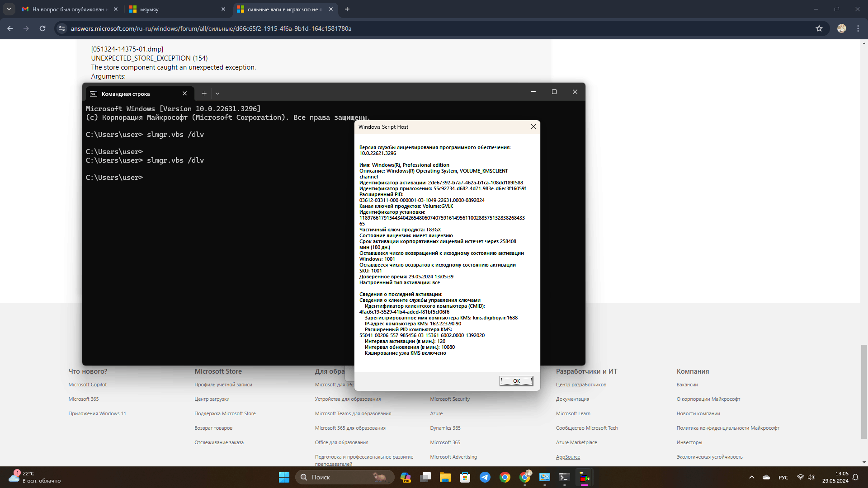Image resolution: width=868 pixels, height=488 pixels.
Task: Click the address bar URL
Action: [x=211, y=28]
